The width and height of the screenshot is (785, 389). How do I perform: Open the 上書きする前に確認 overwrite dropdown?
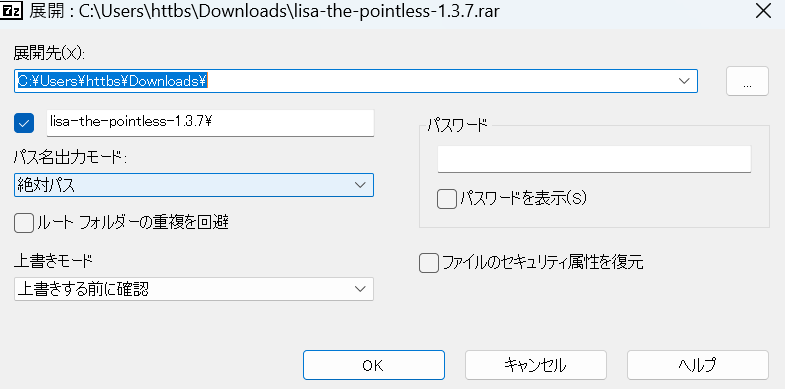(194, 289)
